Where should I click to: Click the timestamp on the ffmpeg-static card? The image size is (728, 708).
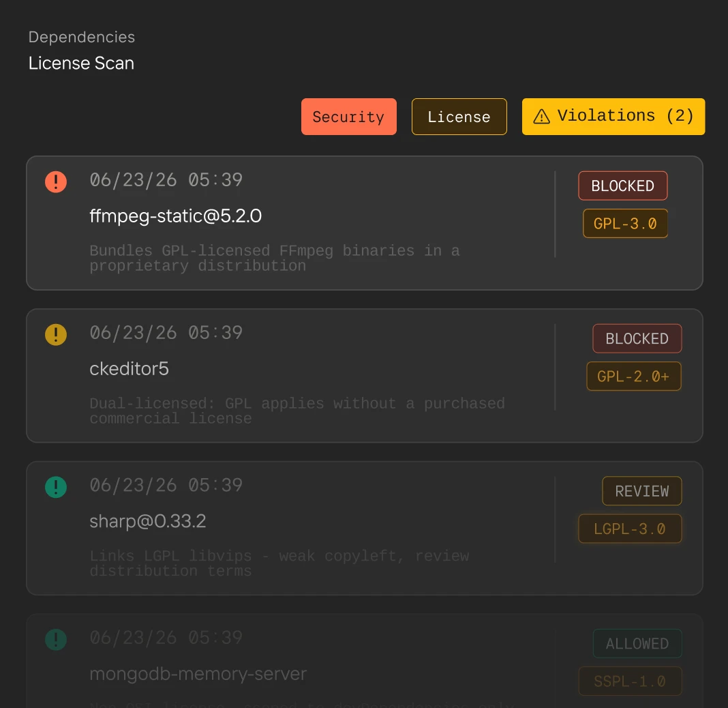pos(166,180)
